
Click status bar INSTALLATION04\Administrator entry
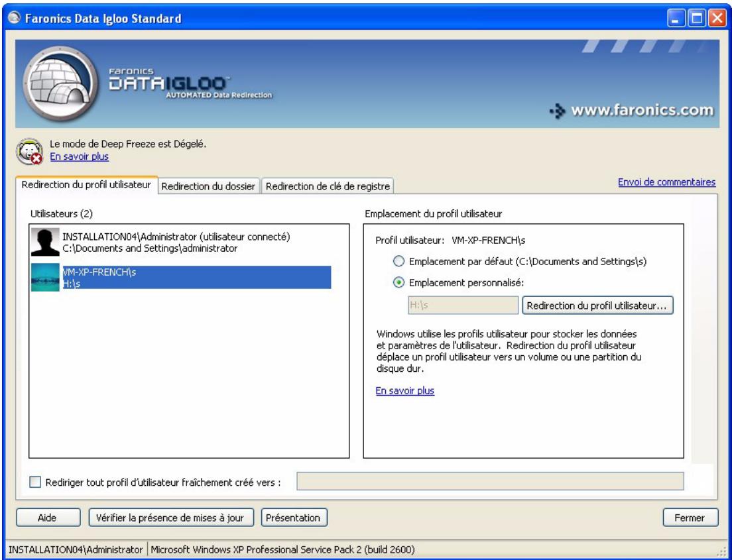(76, 549)
